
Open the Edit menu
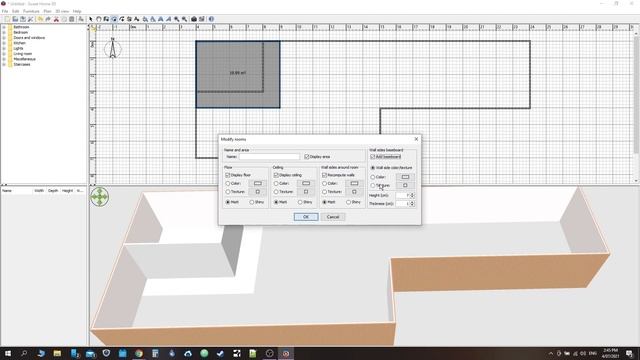click(16, 11)
